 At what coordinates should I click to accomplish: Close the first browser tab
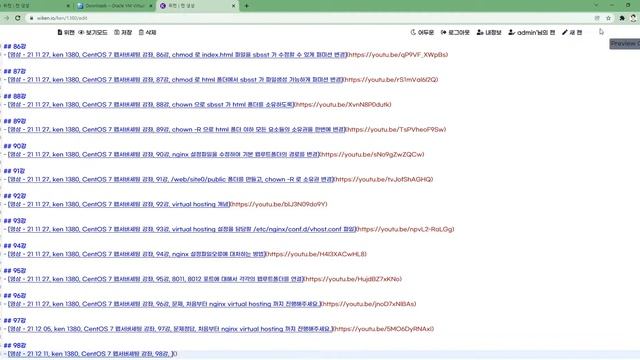click(68, 6)
